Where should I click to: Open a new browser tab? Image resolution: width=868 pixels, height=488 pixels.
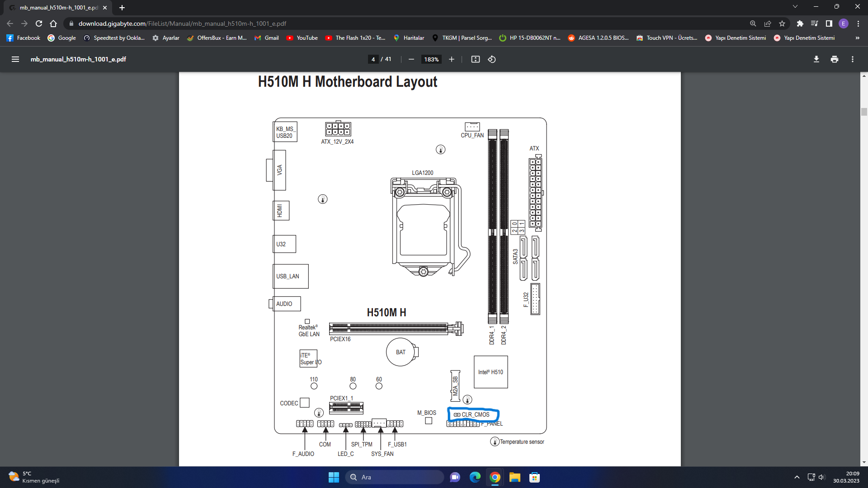[x=122, y=8]
